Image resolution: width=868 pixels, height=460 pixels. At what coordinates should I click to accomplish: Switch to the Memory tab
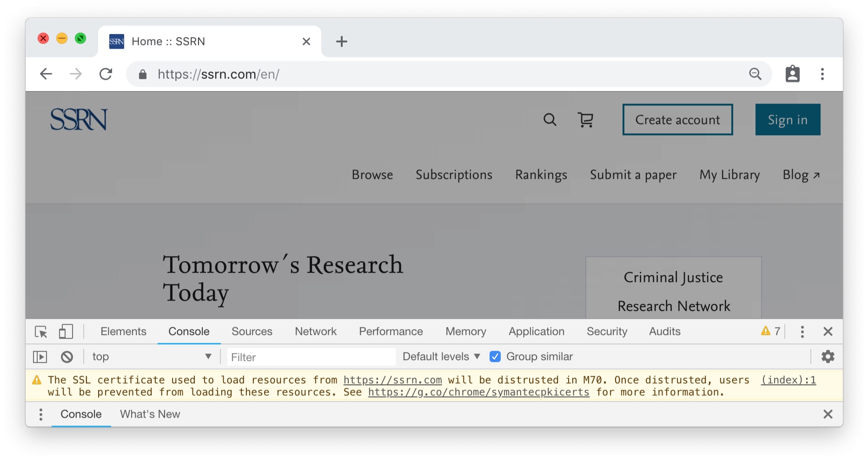(466, 332)
